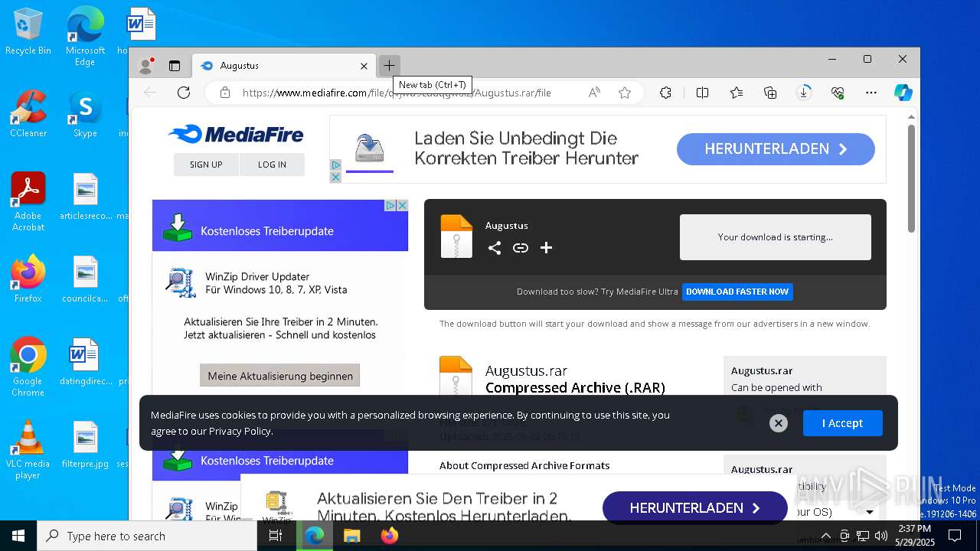Screen dimensions: 980x551
Task: Click DOWNLOAD FASTER NOW button
Action: pos(737,292)
